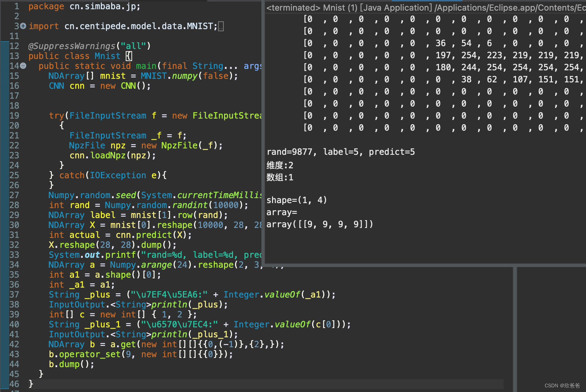Click 'int[] c = new int[] { 1, 2 };'
This screenshot has width=586, height=392.
point(123,314)
